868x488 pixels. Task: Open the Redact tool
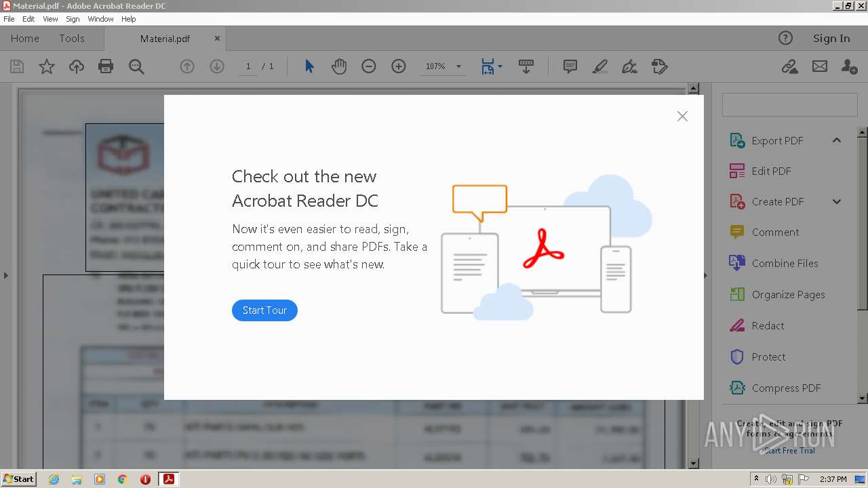tap(768, 325)
